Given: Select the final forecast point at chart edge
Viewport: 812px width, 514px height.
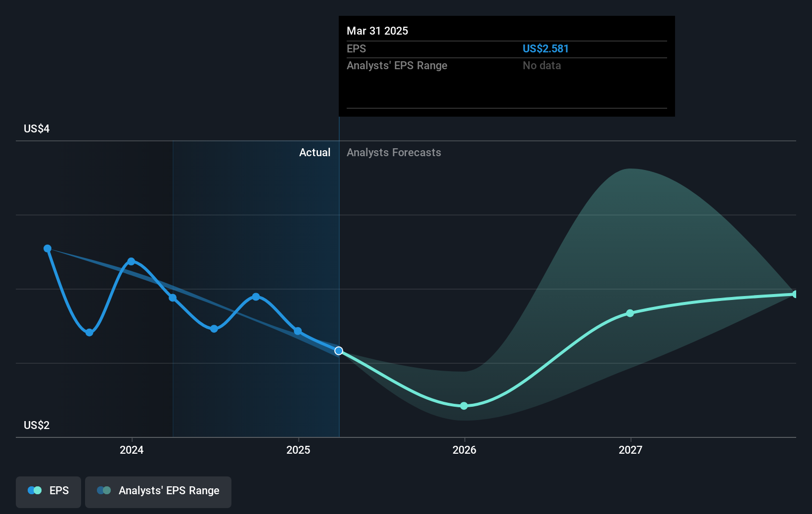Looking at the screenshot, I should click(x=795, y=294).
